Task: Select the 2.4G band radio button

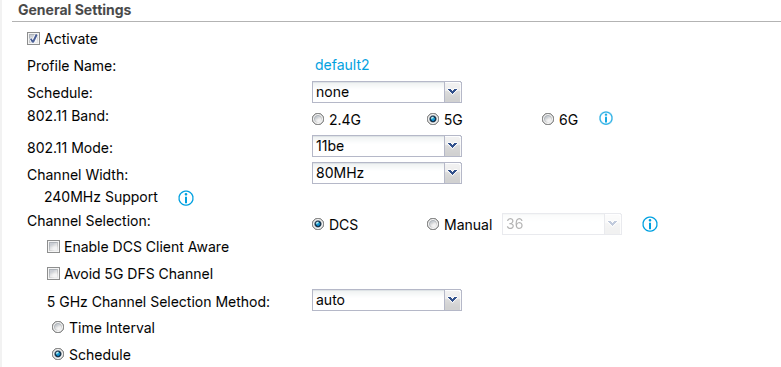Action: (318, 120)
